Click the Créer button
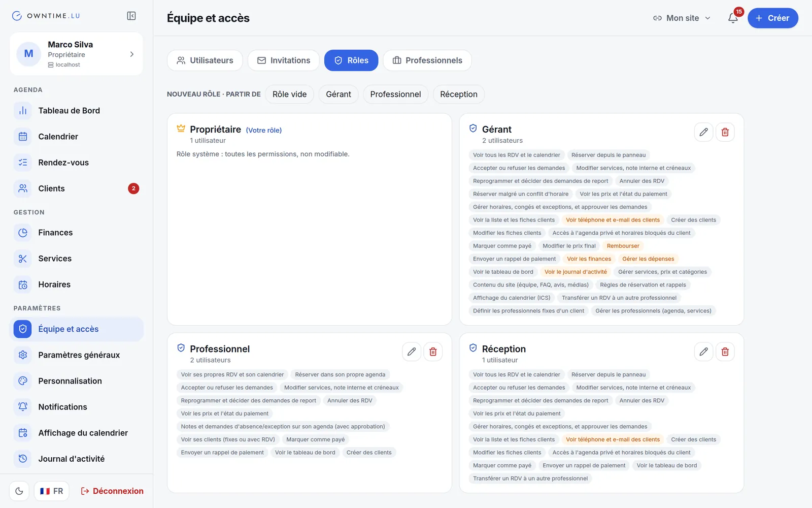 [x=772, y=18]
